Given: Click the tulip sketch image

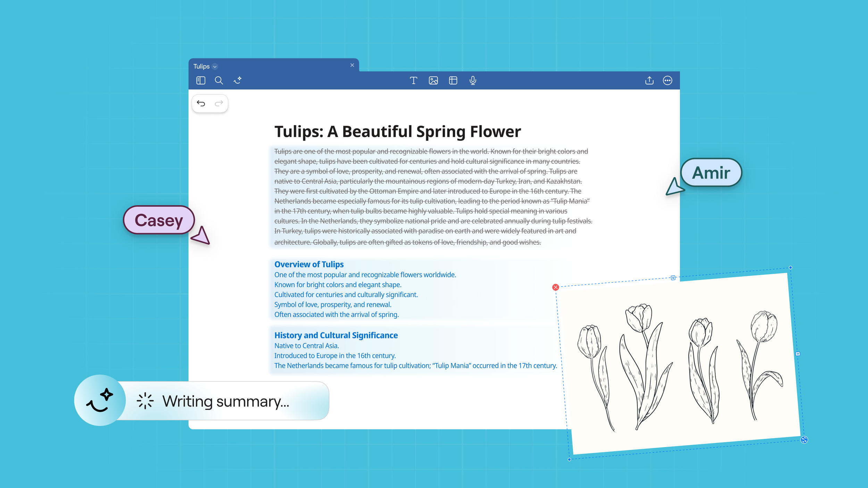Looking at the screenshot, I should click(681, 364).
